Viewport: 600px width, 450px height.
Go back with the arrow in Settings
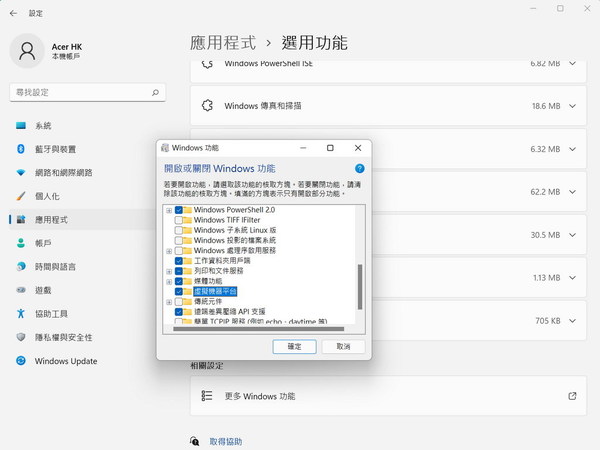(x=13, y=13)
